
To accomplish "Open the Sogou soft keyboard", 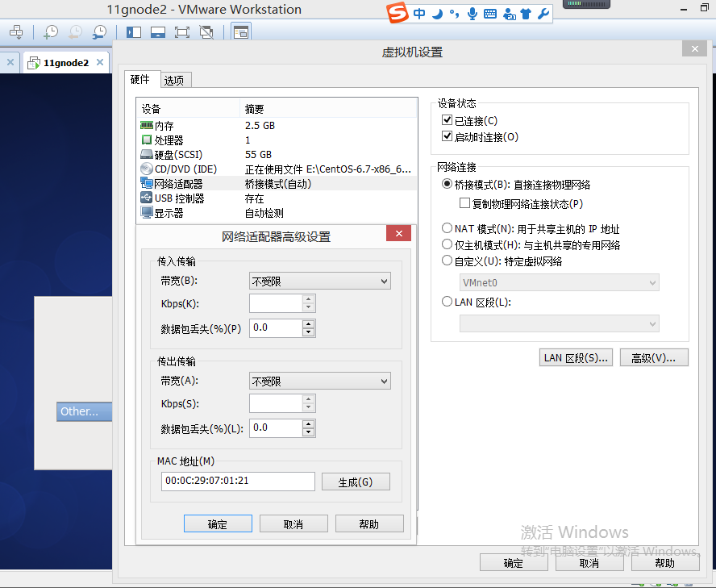I will click(490, 14).
